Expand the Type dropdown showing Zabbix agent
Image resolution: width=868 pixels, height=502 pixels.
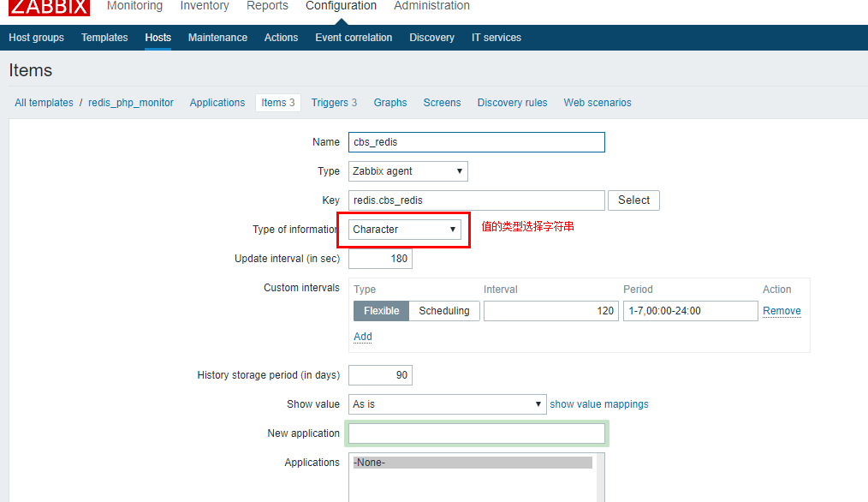point(408,171)
